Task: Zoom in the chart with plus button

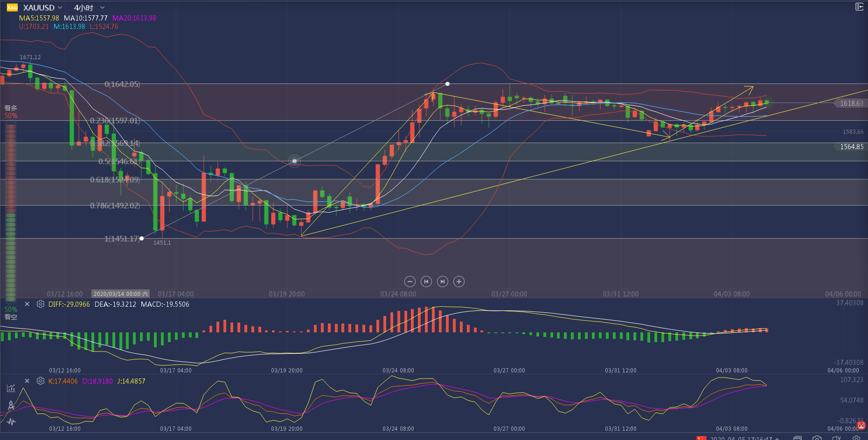Action: tap(459, 282)
